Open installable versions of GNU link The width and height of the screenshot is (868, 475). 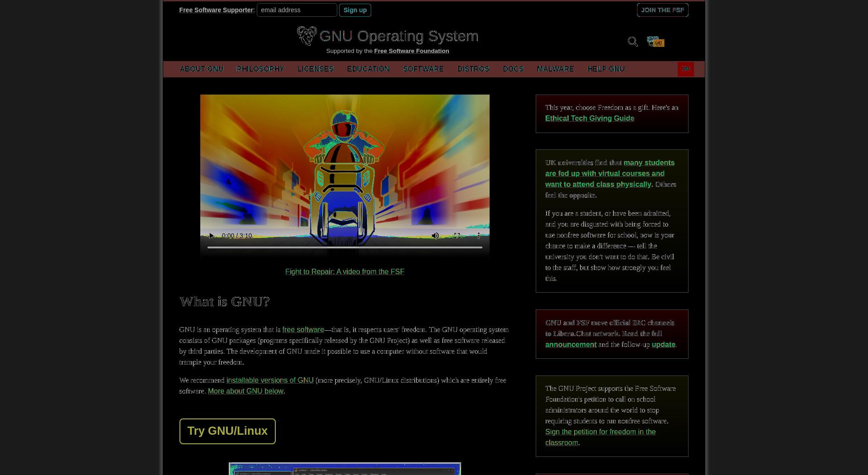coord(270,380)
